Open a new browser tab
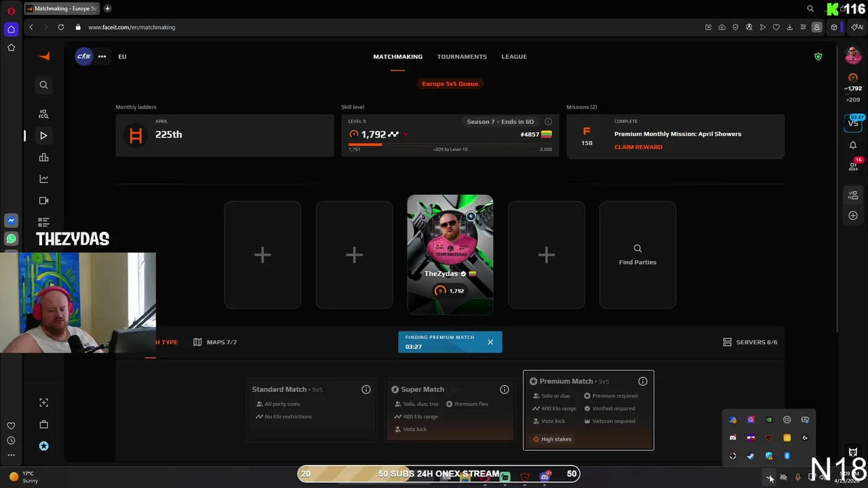The height and width of the screenshot is (488, 868). click(107, 9)
